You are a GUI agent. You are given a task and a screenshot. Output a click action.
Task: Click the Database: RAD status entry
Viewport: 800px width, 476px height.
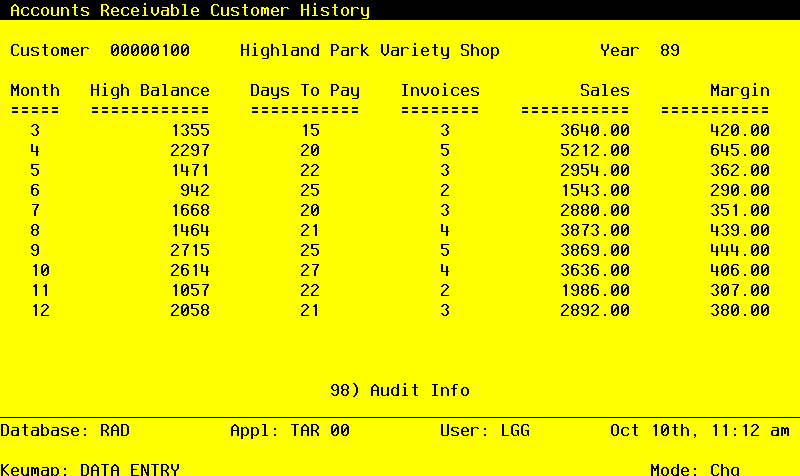tap(65, 430)
